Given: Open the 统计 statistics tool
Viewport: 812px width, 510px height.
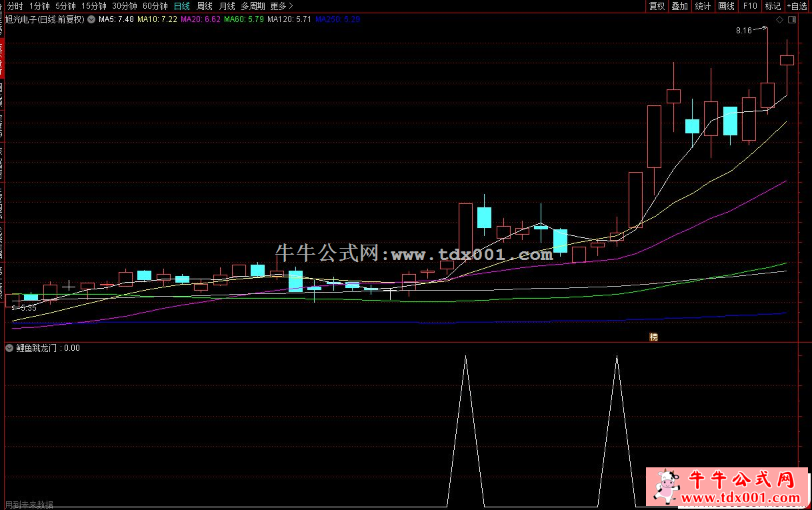Looking at the screenshot, I should click(x=703, y=6).
